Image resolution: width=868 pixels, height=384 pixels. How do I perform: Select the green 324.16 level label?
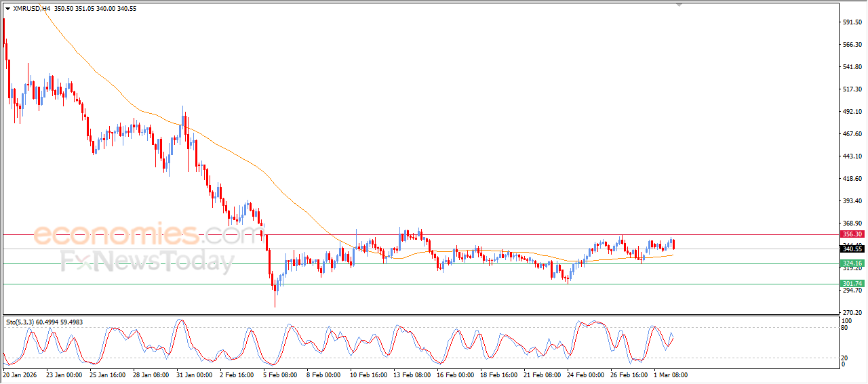pos(852,263)
